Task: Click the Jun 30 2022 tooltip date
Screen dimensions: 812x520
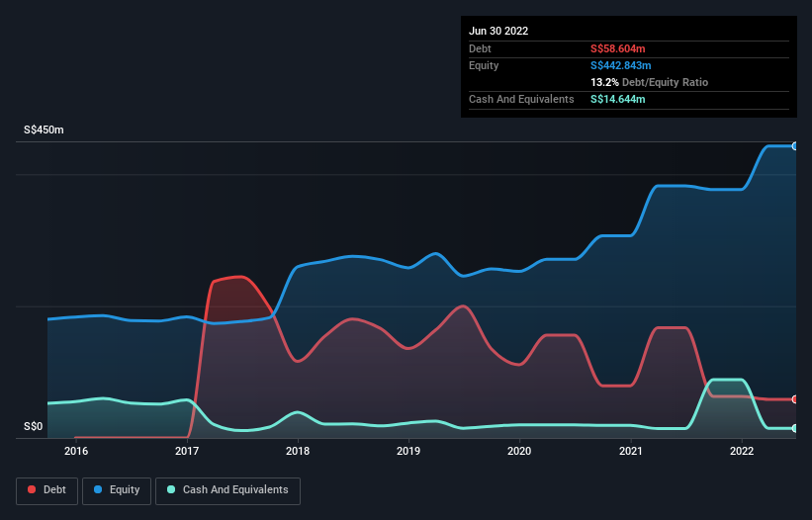Action: click(498, 31)
